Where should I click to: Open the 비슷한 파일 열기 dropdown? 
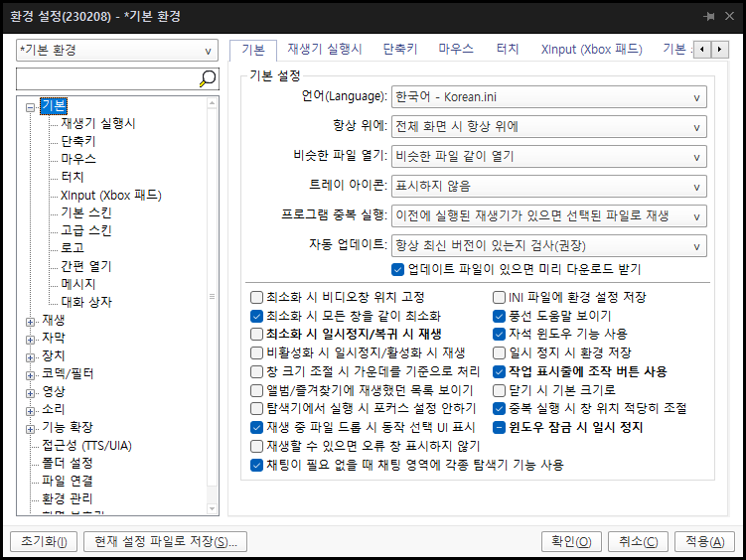pos(548,157)
